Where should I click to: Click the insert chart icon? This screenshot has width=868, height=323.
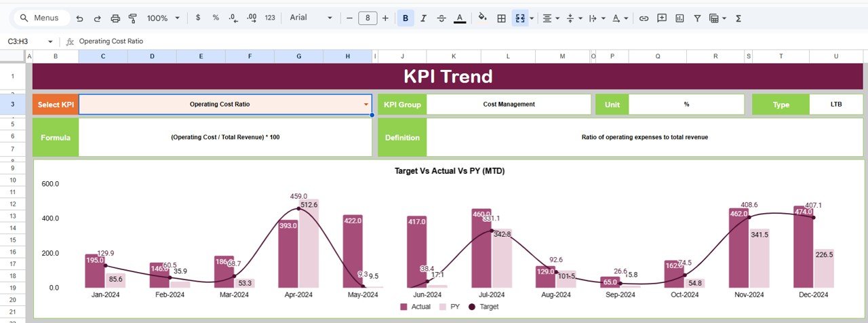(679, 18)
